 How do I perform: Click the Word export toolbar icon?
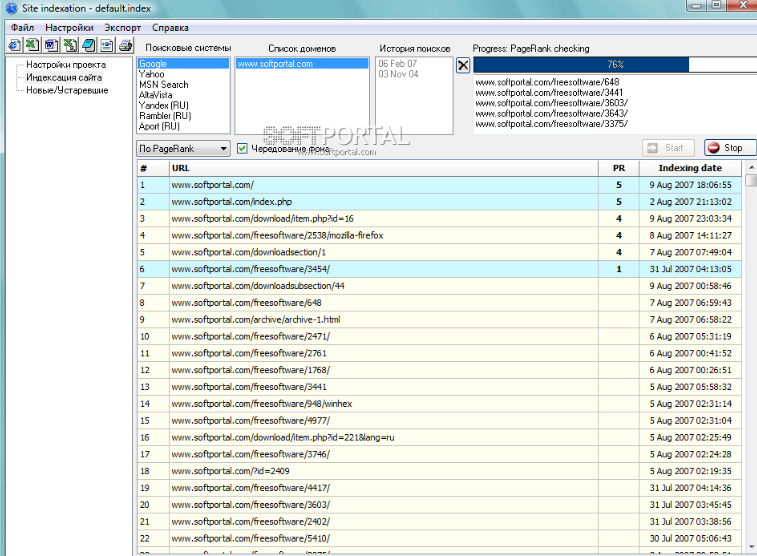[51, 45]
